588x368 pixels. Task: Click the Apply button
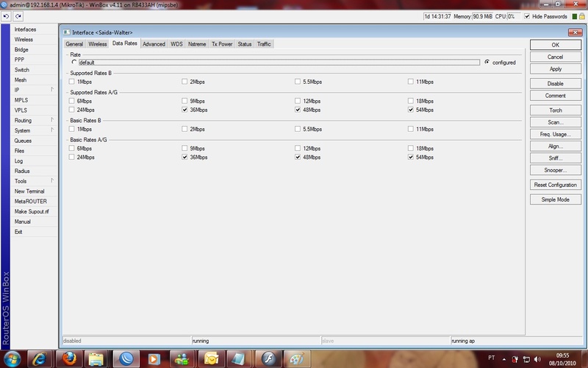(556, 68)
